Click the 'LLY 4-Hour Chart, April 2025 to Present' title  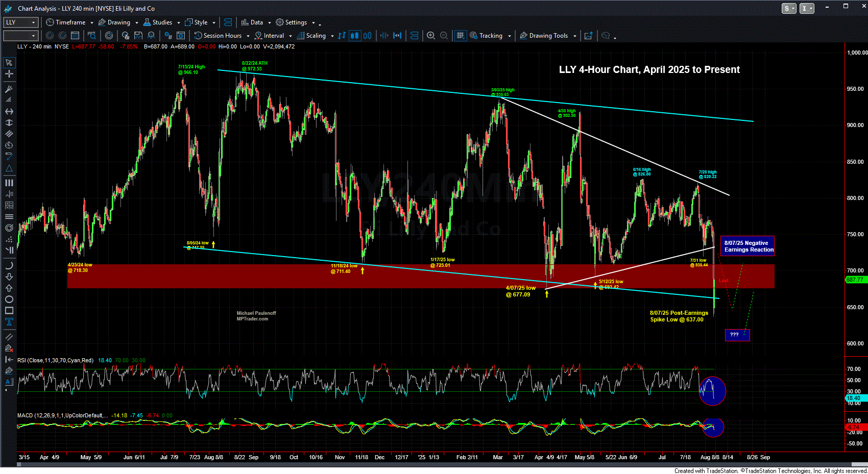point(649,69)
